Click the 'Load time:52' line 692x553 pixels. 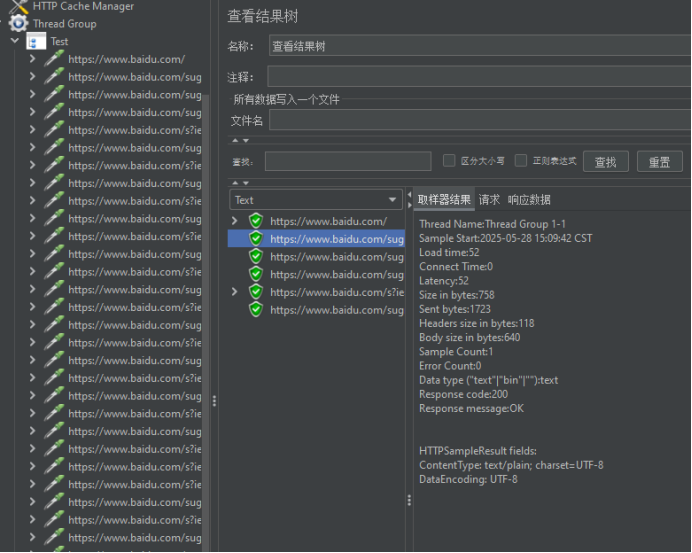[x=449, y=252]
